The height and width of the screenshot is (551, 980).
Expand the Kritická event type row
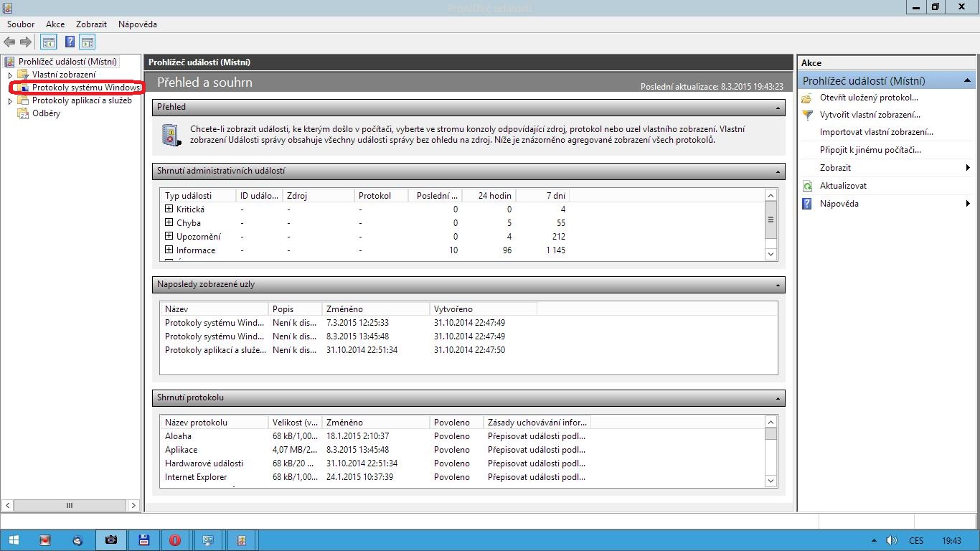pyautogui.click(x=169, y=209)
